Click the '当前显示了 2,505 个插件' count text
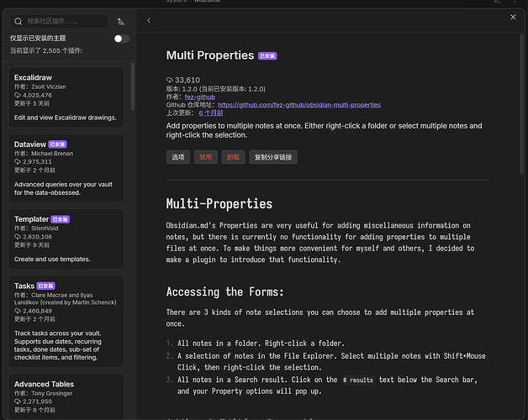Viewport: 528px width, 420px height. (46, 50)
